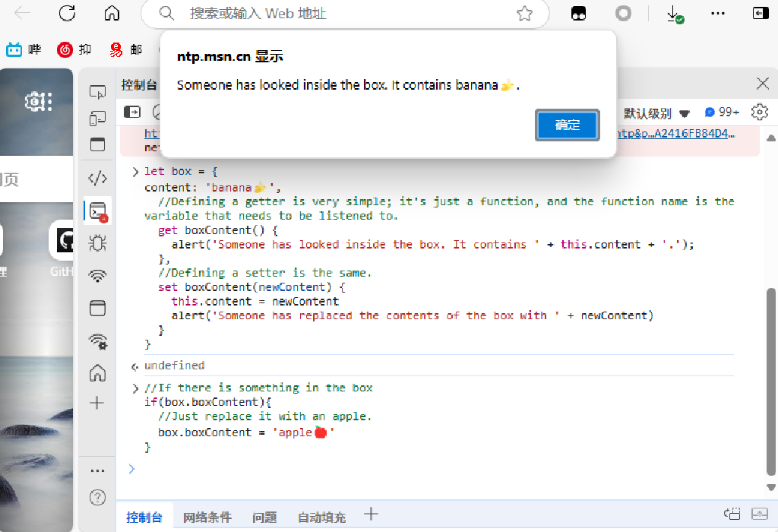Open the NetEase Music bookmark
The width and height of the screenshot is (778, 532).
(x=74, y=49)
